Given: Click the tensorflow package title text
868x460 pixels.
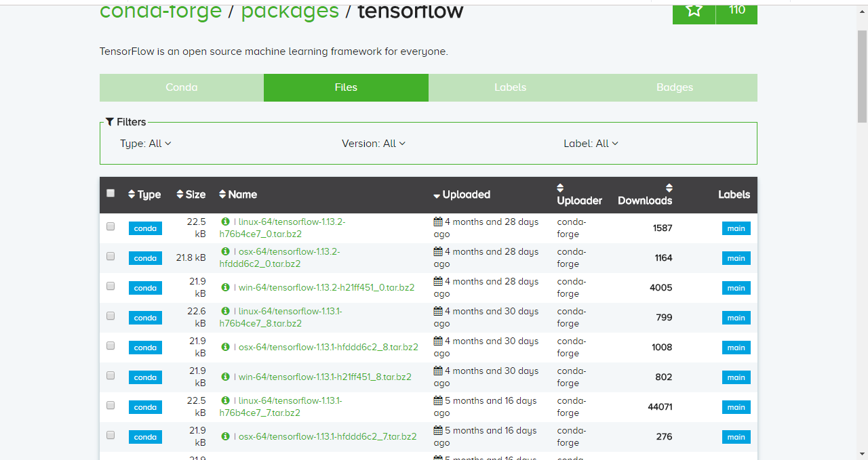Looking at the screenshot, I should pyautogui.click(x=410, y=11).
